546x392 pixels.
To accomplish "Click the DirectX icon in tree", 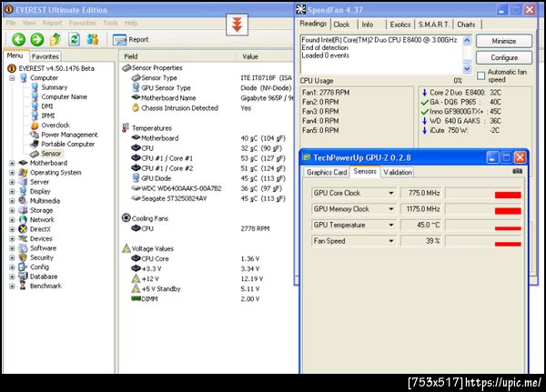I will [23, 229].
